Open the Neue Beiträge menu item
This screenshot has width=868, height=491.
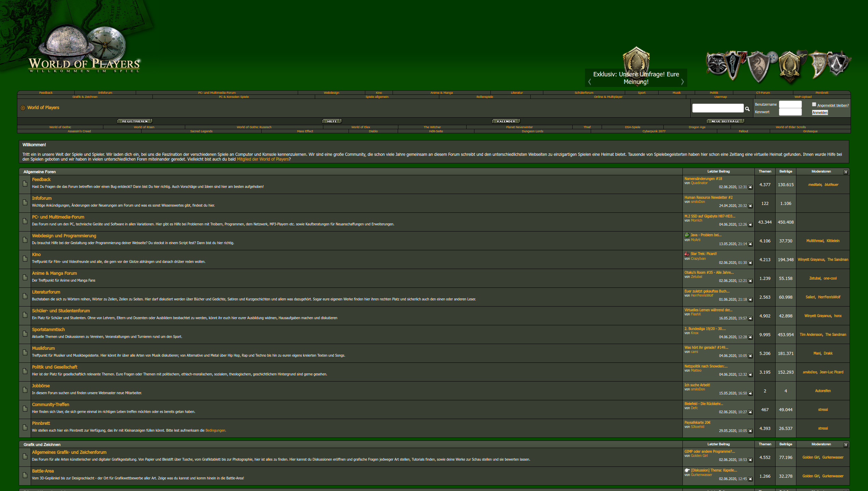tap(725, 121)
